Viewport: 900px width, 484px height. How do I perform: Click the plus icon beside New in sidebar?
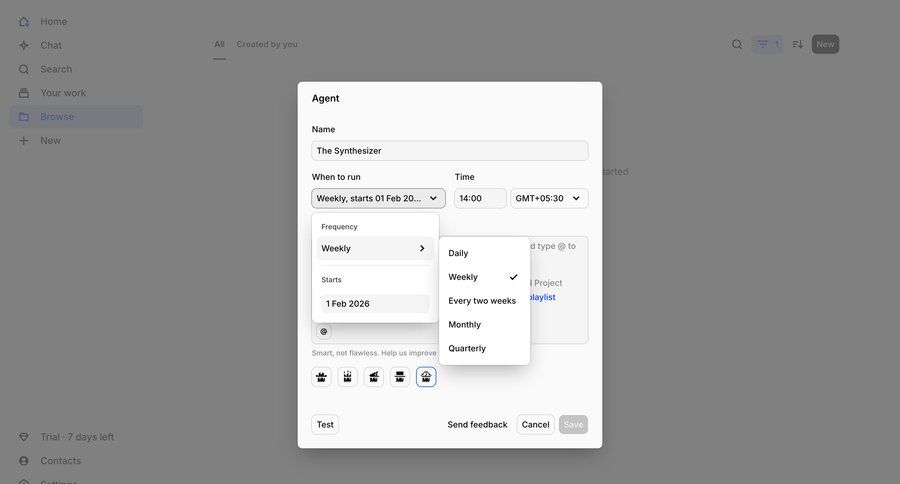[24, 141]
